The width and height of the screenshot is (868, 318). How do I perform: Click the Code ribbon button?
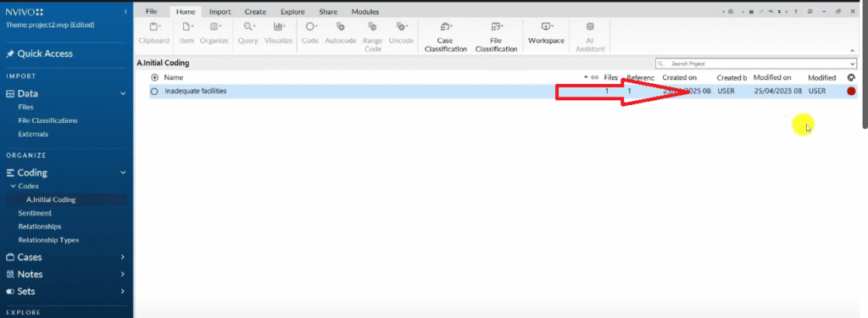pyautogui.click(x=310, y=33)
